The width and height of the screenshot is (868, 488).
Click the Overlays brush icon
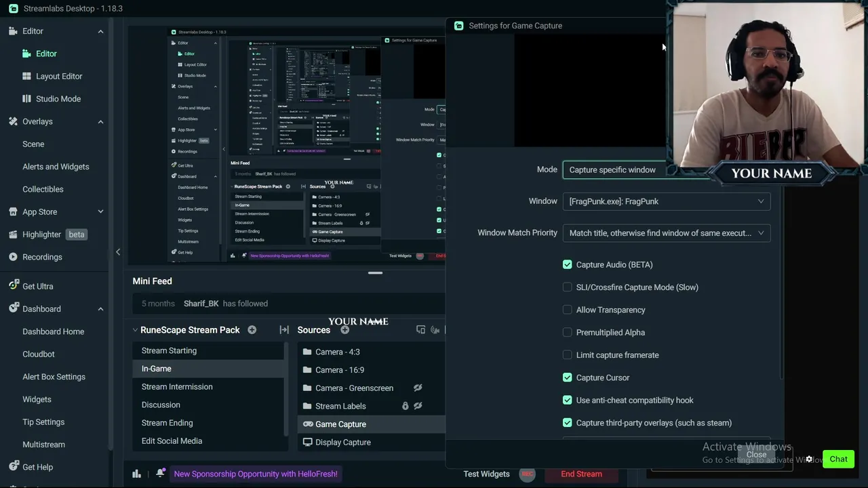[x=14, y=121]
